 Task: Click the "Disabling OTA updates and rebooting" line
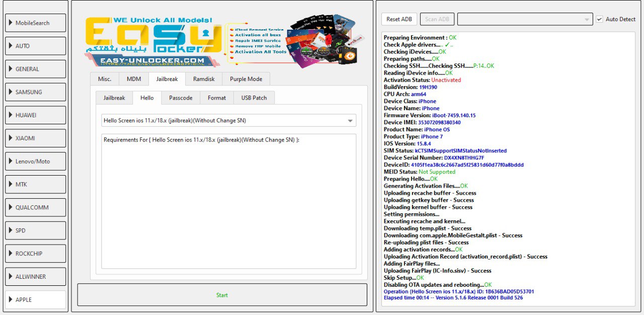pyautogui.click(x=438, y=284)
